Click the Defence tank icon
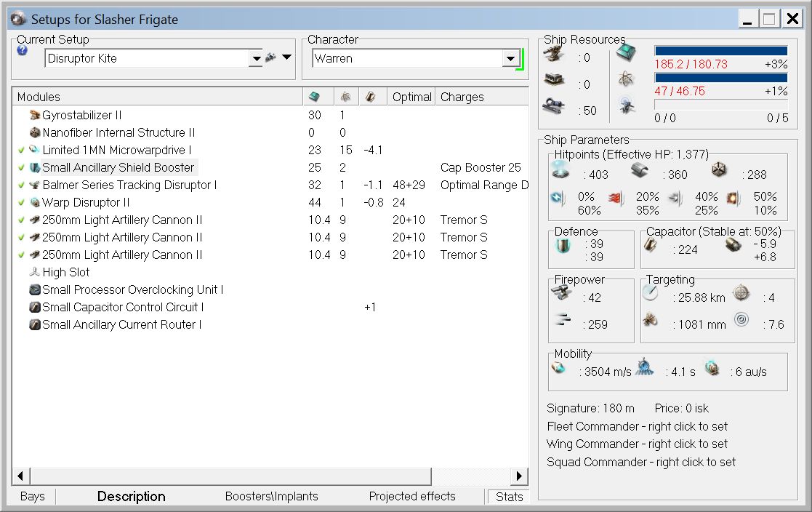This screenshot has height=512, width=812. click(563, 246)
